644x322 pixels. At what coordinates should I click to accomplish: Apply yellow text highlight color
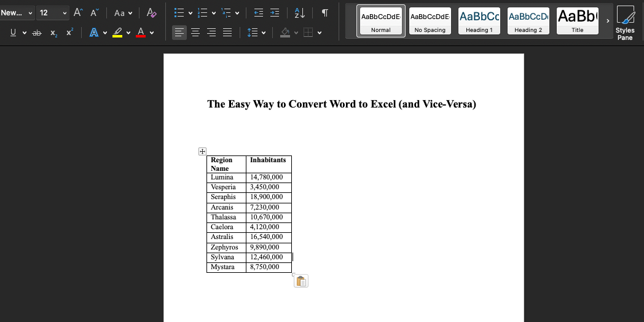pos(117,33)
